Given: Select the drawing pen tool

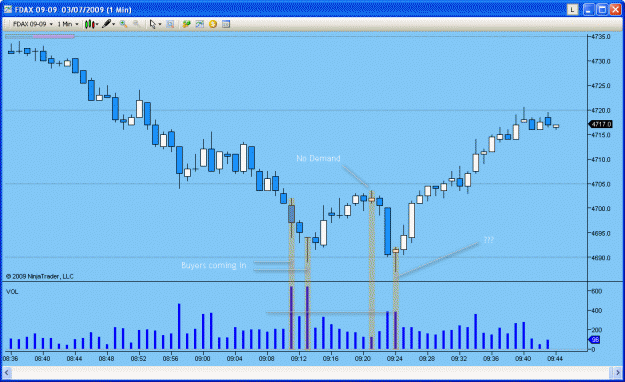Looking at the screenshot, I should pyautogui.click(x=106, y=24).
